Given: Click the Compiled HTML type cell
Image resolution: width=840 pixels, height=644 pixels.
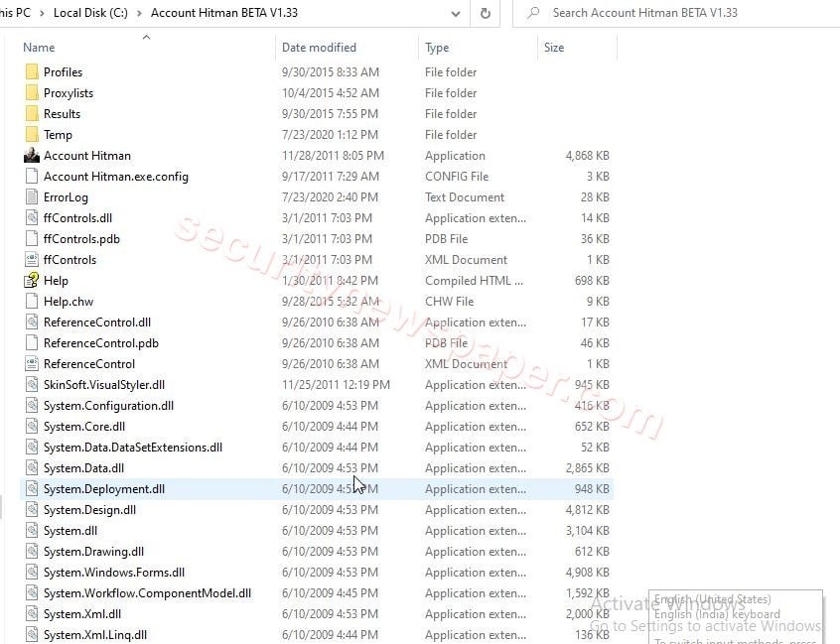Looking at the screenshot, I should click(474, 281).
